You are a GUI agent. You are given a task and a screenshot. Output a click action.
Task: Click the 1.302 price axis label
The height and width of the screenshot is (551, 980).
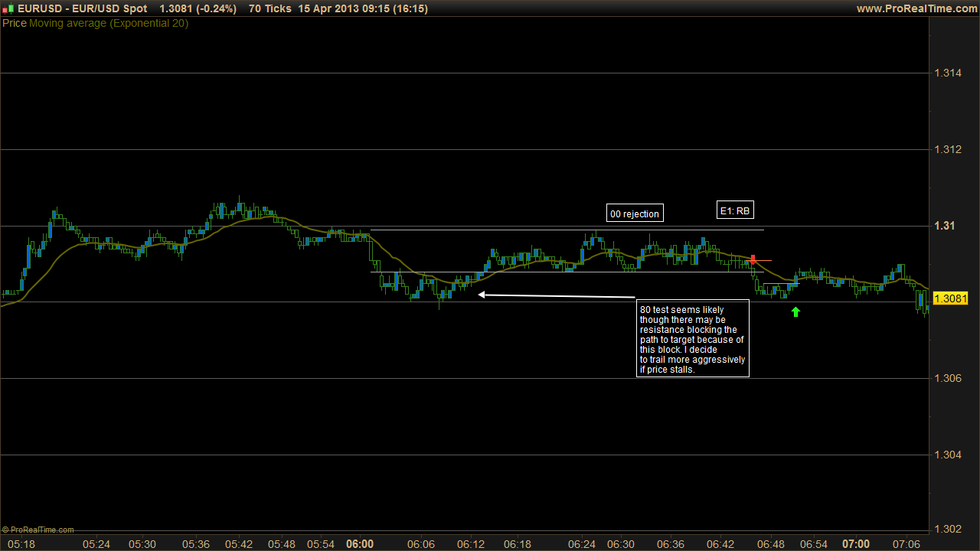coord(947,530)
